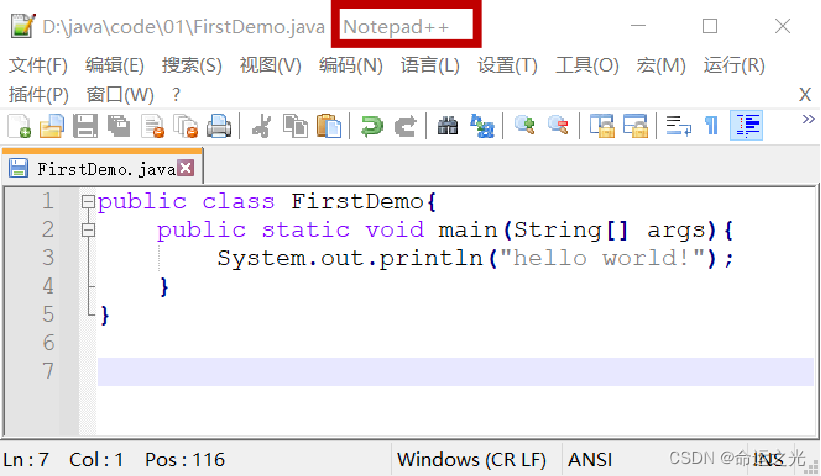Open the ? help menu
Screen dimensions: 821x476
(176, 95)
